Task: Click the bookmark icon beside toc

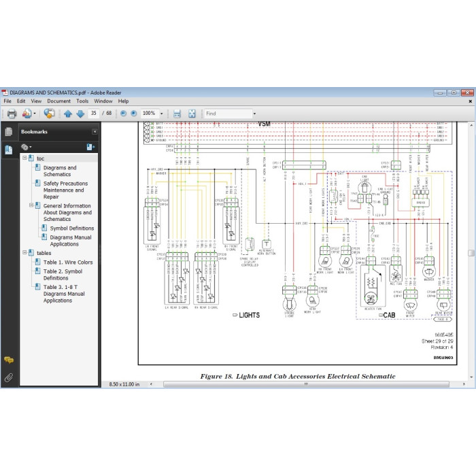Action: pyautogui.click(x=31, y=158)
